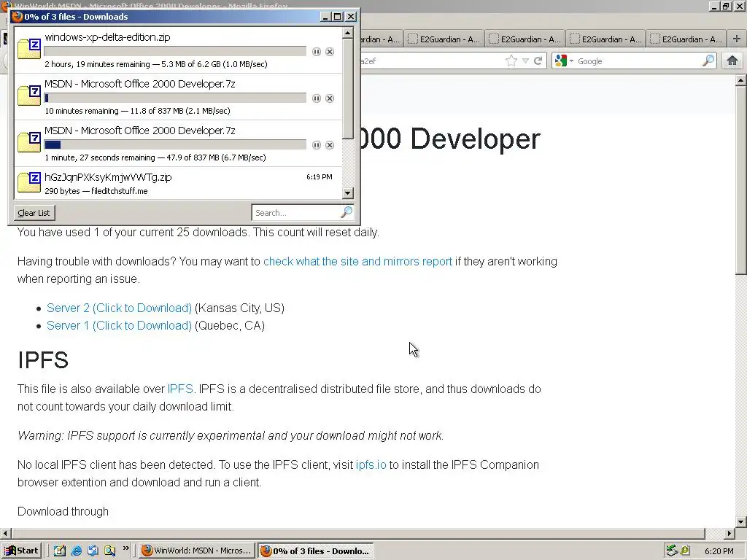Open a new tab with the plus button
Viewport: 747px width, 560px height.
[x=737, y=39]
